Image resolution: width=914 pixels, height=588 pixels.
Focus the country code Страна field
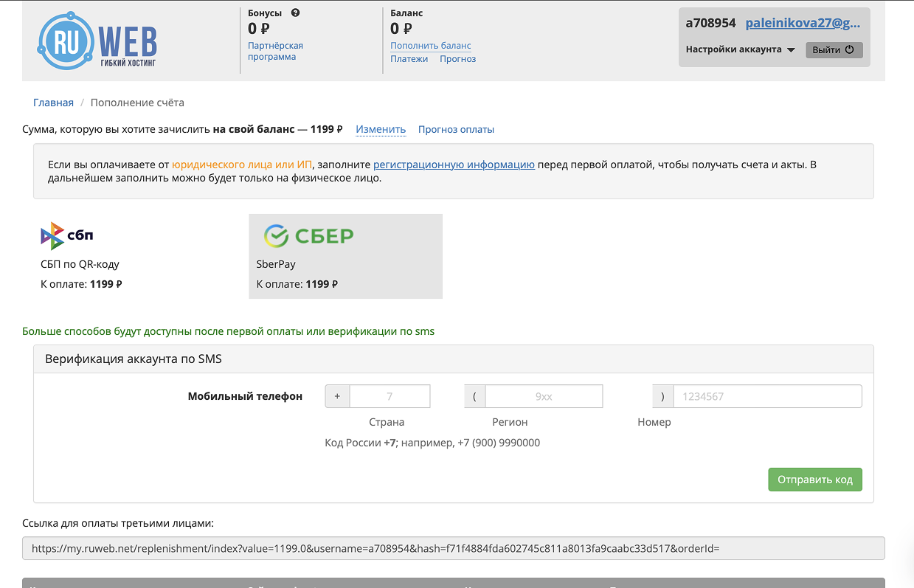[389, 396]
